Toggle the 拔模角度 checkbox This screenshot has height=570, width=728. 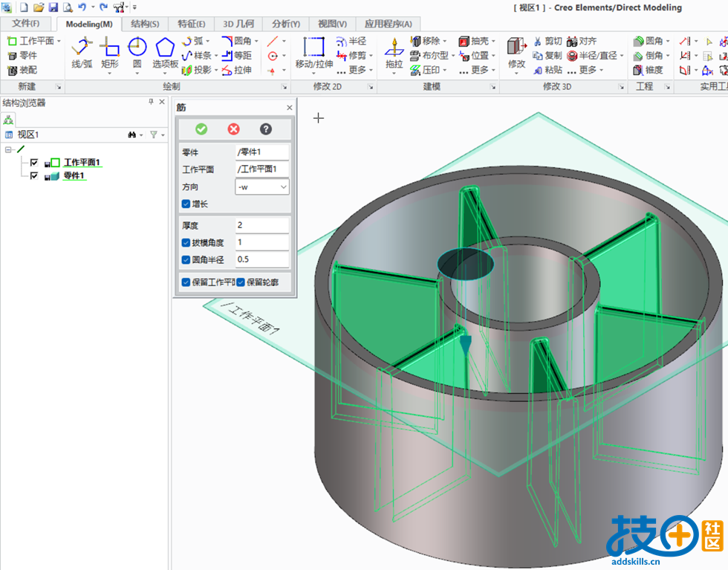coord(186,242)
